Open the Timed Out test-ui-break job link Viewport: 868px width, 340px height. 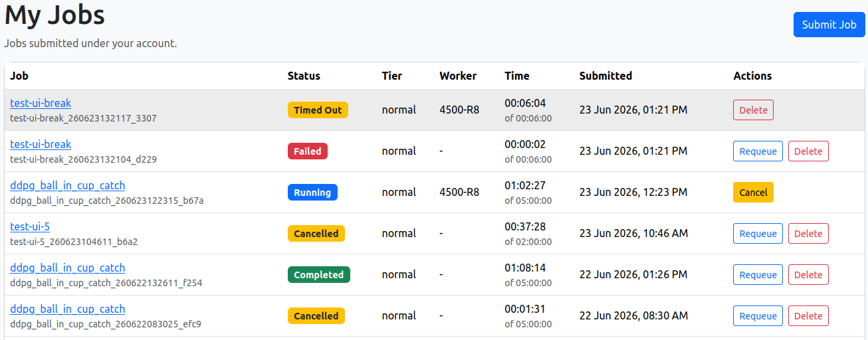tap(41, 103)
